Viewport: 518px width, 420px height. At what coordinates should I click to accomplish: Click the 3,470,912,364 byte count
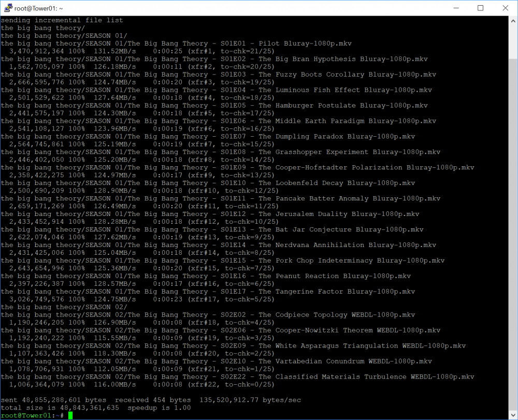click(36, 51)
